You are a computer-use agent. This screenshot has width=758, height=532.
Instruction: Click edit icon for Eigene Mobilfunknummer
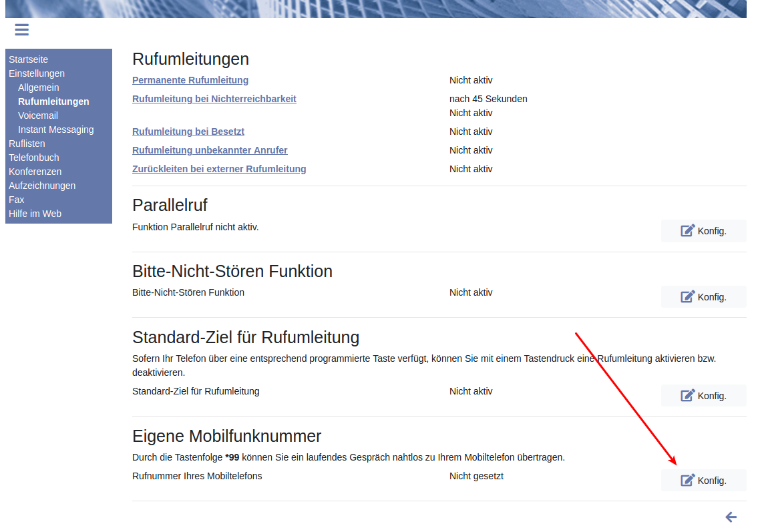[688, 480]
